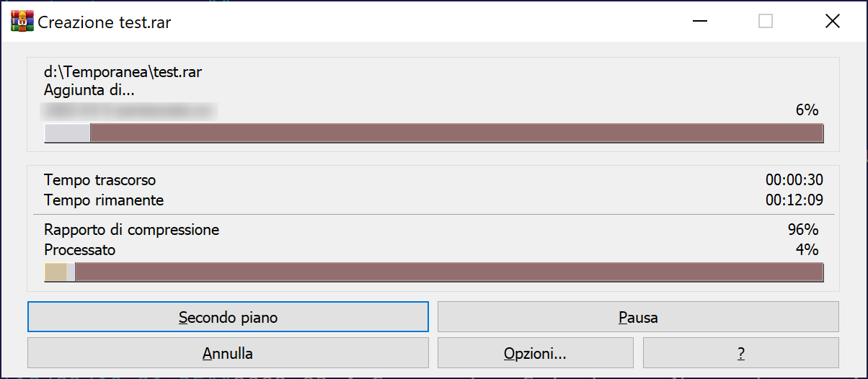Click the disabled maximize button
The height and width of the screenshot is (379, 868).
(x=766, y=22)
